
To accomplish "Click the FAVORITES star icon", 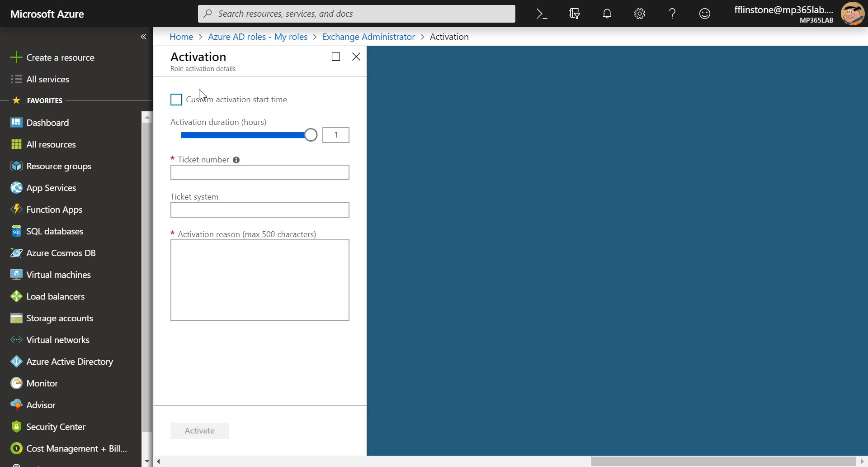I will click(x=16, y=100).
